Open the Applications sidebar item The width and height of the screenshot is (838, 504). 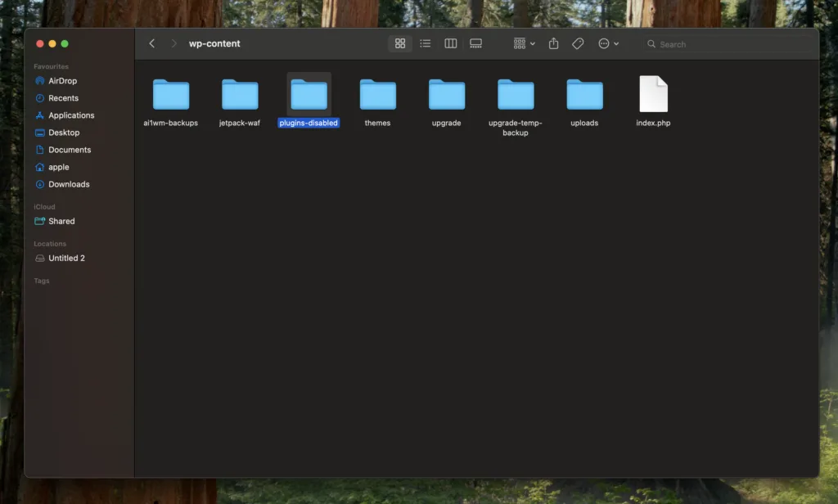pyautogui.click(x=71, y=115)
